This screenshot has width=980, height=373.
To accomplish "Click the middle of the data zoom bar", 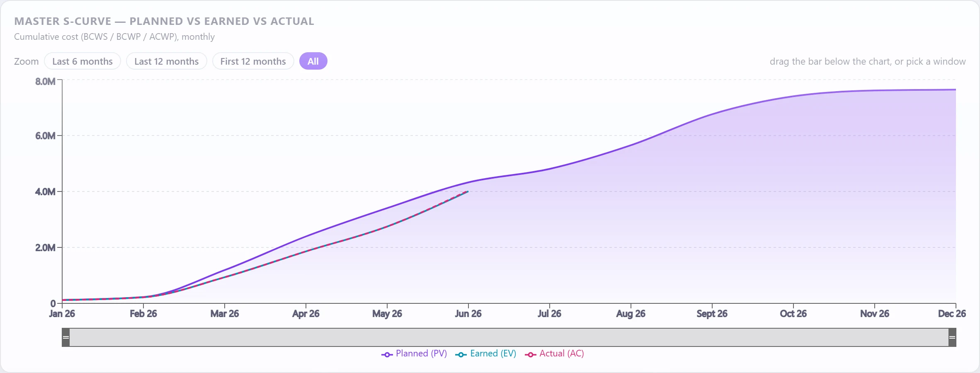I will [509, 337].
